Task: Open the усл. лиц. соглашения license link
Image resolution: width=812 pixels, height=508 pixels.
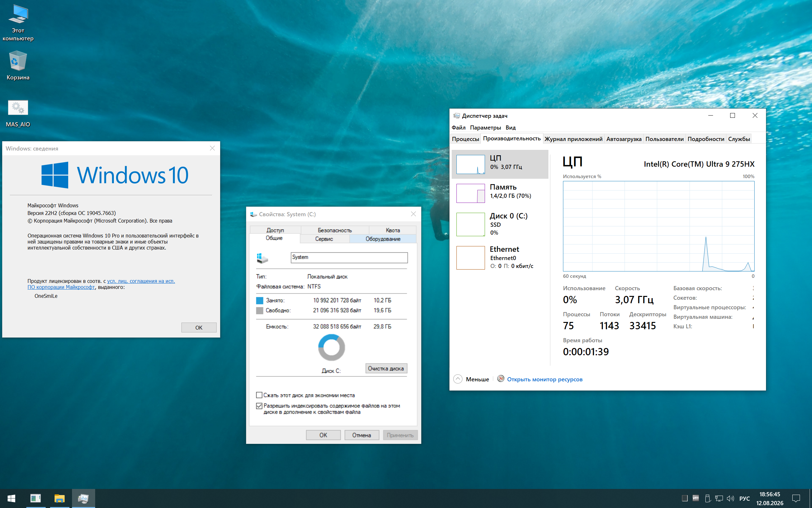Action: click(x=141, y=281)
